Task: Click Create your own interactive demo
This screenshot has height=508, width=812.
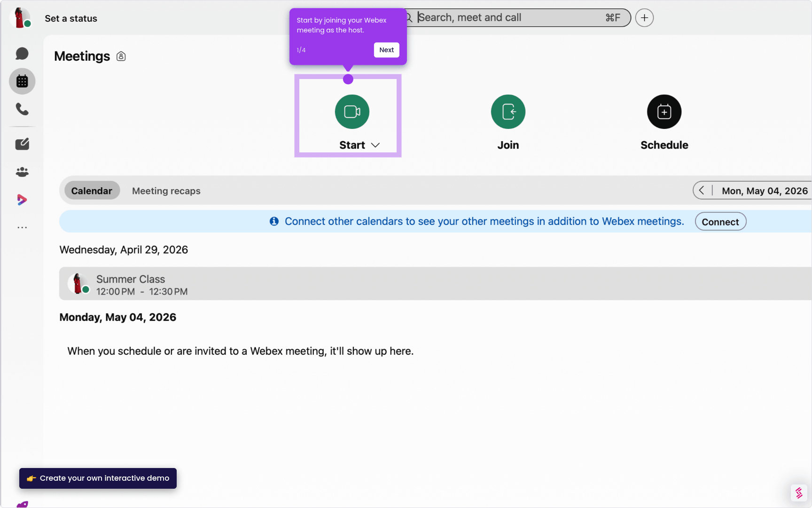Action: 98,478
